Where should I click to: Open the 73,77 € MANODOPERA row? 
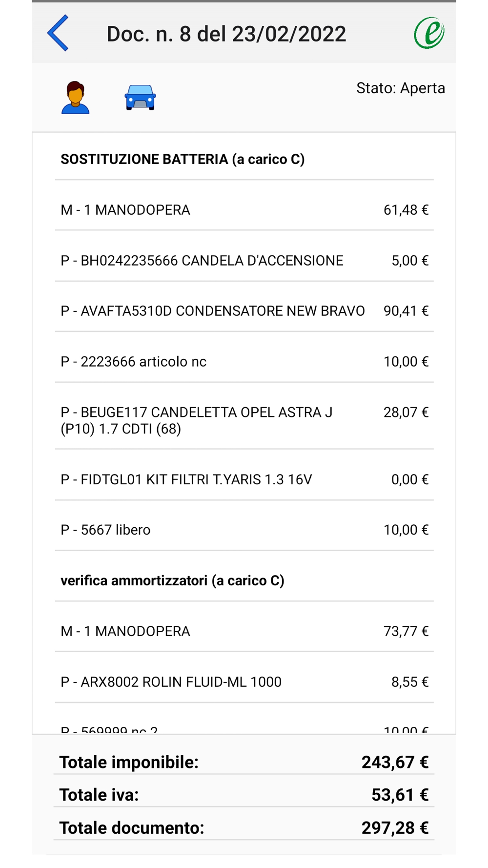(244, 631)
